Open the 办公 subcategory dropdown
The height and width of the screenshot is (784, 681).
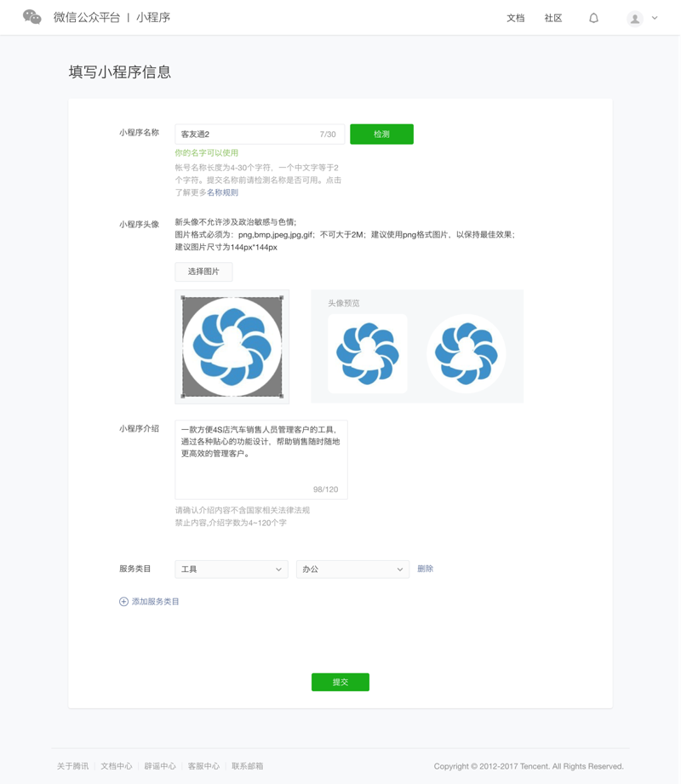pyautogui.click(x=353, y=569)
